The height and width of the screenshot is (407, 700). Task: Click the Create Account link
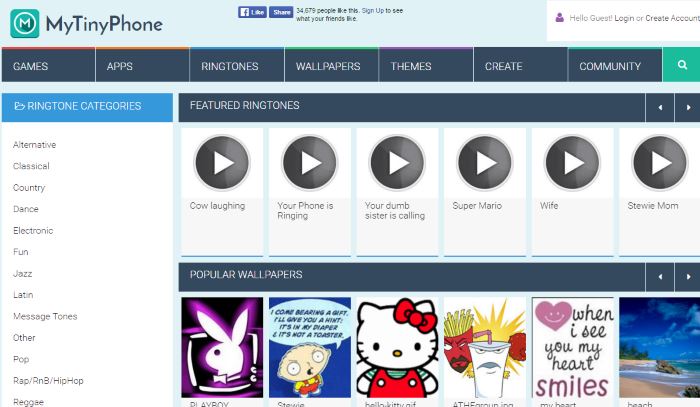pos(672,18)
